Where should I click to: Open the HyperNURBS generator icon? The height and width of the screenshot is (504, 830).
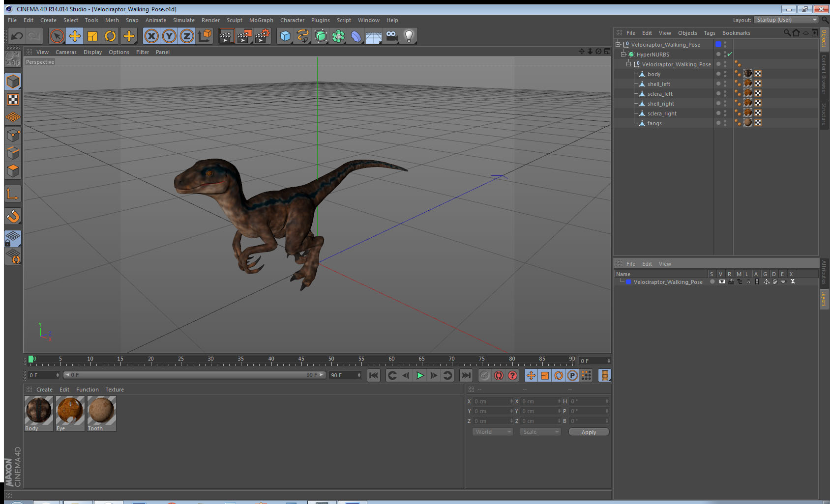pyautogui.click(x=321, y=36)
